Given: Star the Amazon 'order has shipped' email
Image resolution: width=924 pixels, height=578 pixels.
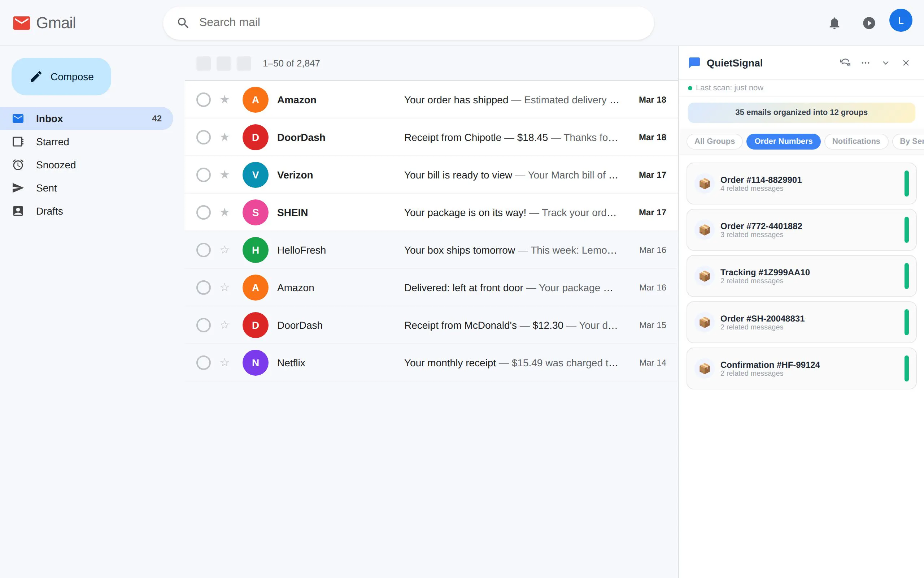Looking at the screenshot, I should (225, 99).
